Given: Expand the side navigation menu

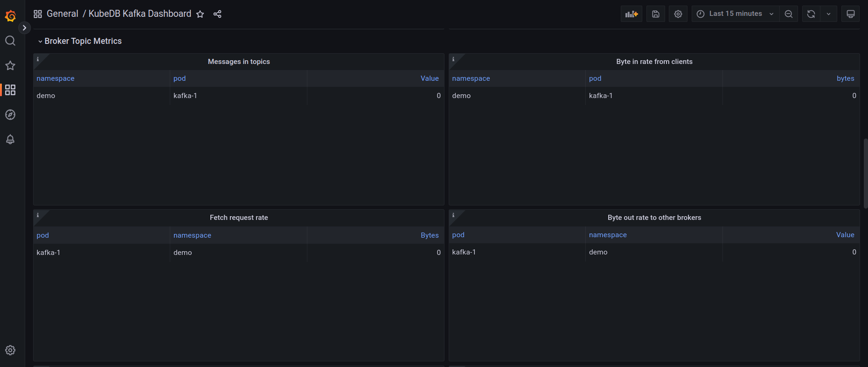Looking at the screenshot, I should point(24,28).
